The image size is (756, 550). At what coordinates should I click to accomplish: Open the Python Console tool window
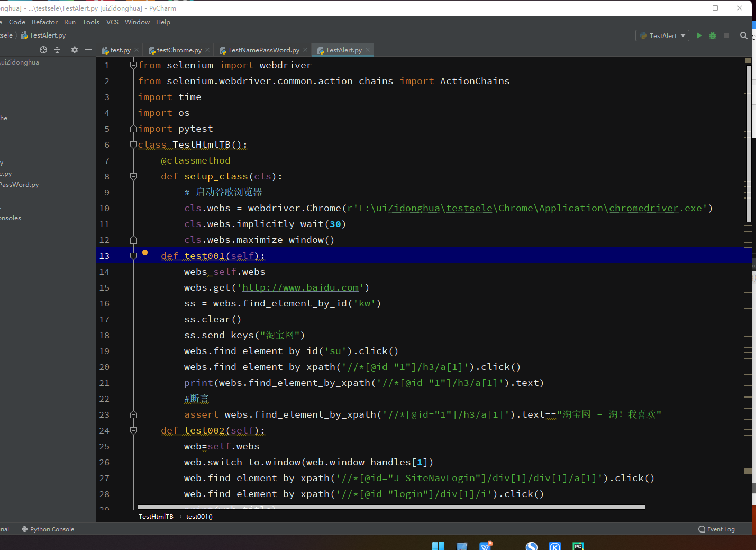(x=48, y=529)
